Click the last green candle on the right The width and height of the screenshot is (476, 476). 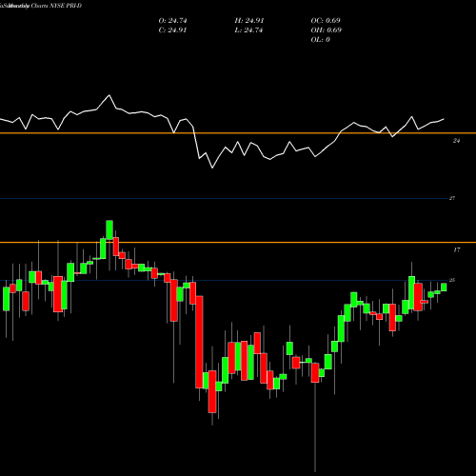(x=444, y=287)
